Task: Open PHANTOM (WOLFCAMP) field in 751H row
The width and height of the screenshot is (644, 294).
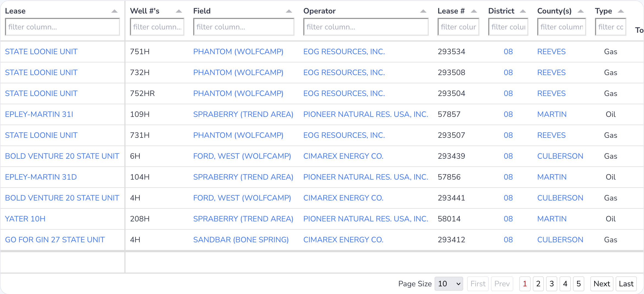Action: click(238, 51)
